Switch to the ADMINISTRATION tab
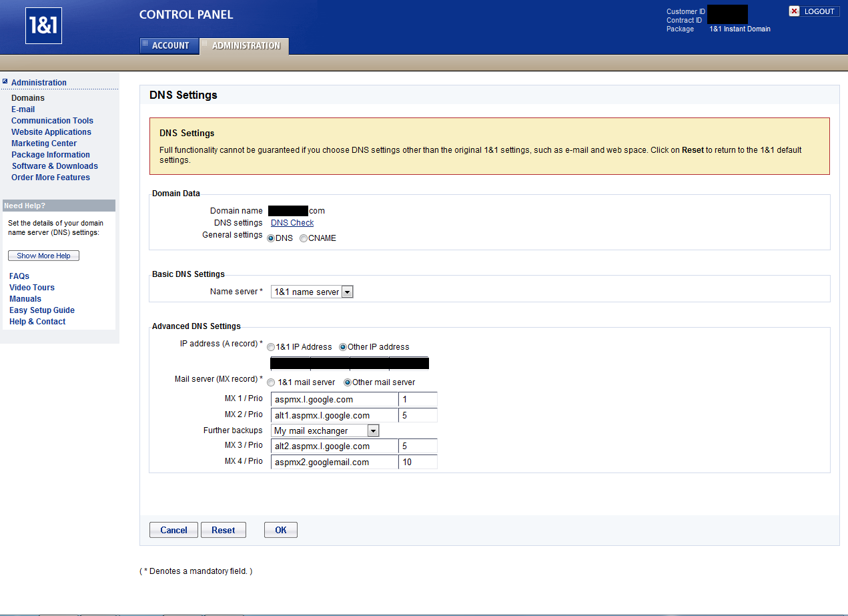Image resolution: width=848 pixels, height=616 pixels. tap(244, 45)
